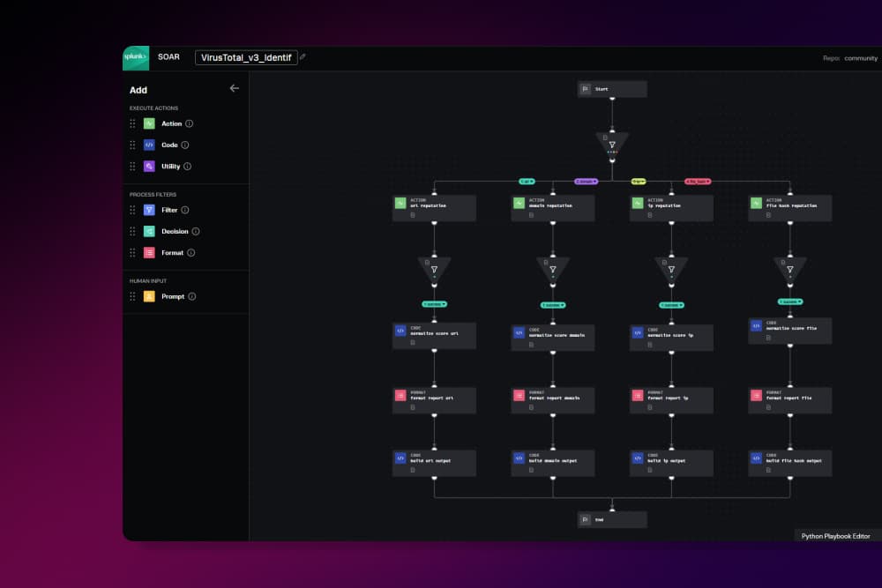
Task: Click the top filter node below Start
Action: click(x=612, y=144)
